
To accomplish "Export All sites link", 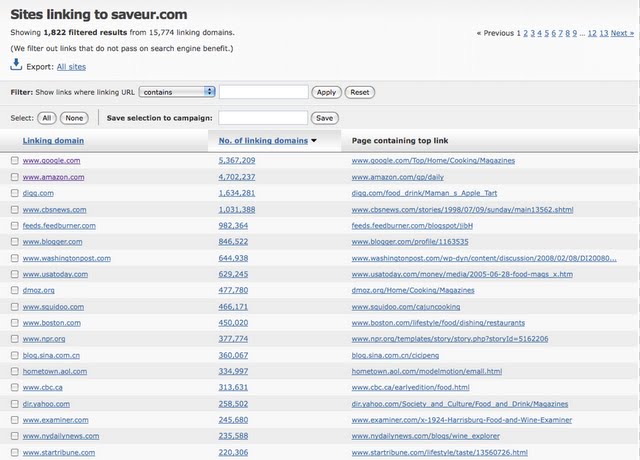I will click(71, 67).
